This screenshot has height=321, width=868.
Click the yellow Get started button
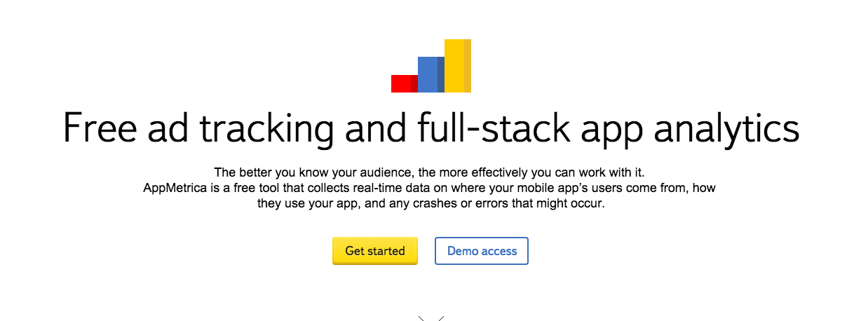(374, 251)
